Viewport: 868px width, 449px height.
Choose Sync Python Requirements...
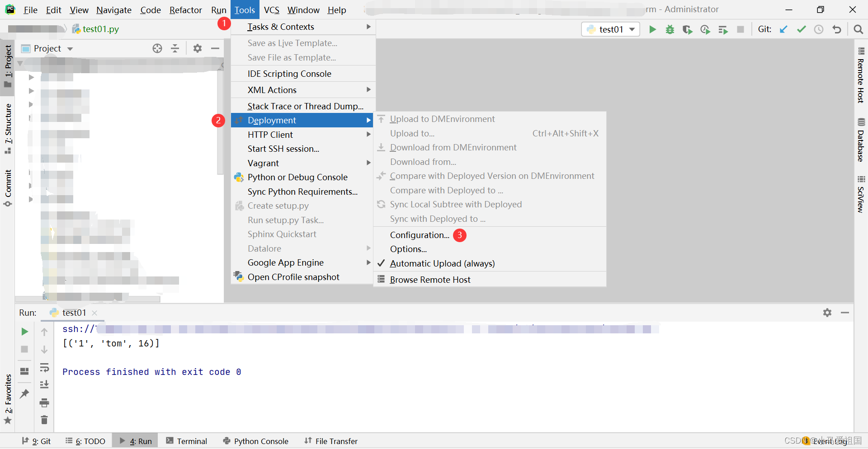(303, 192)
